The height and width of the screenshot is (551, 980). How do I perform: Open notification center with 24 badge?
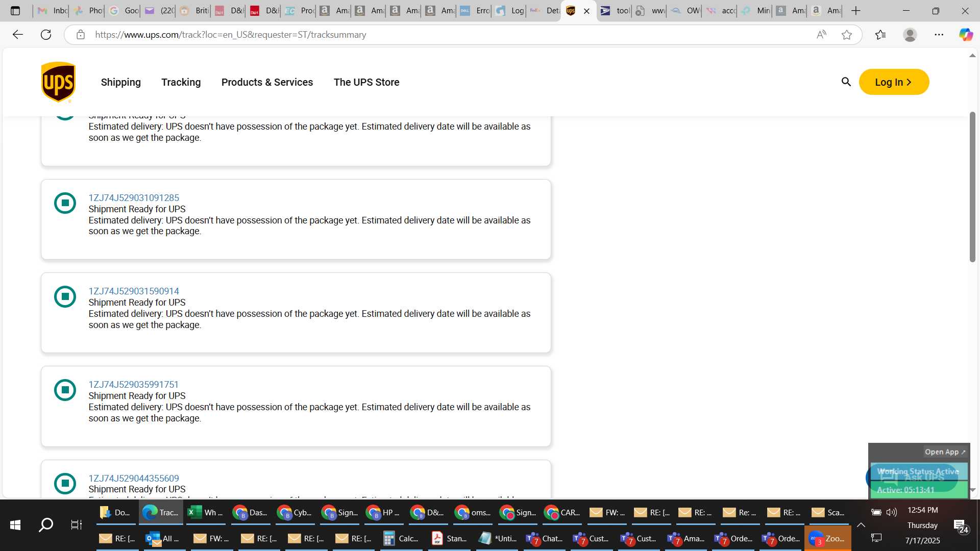[961, 526]
